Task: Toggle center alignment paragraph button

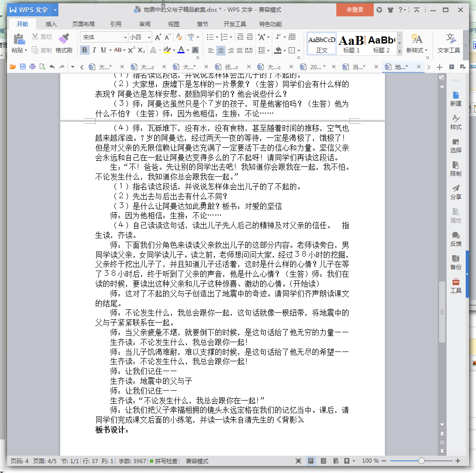Action: click(220, 50)
